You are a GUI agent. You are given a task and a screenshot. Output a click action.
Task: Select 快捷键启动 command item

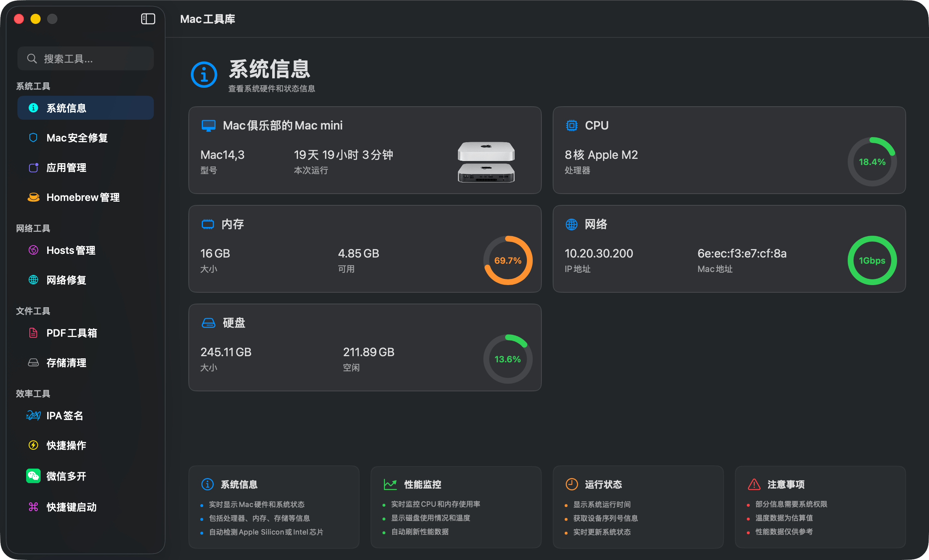click(33, 506)
